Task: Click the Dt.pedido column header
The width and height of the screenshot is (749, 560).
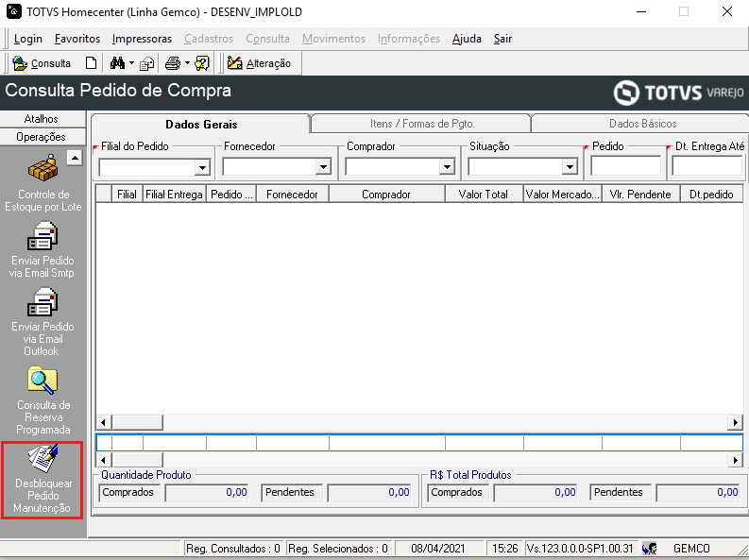Action: tap(711, 195)
